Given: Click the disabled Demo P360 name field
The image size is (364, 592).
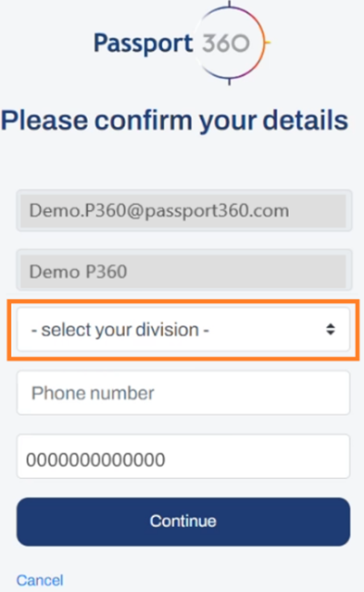Looking at the screenshot, I should (184, 271).
